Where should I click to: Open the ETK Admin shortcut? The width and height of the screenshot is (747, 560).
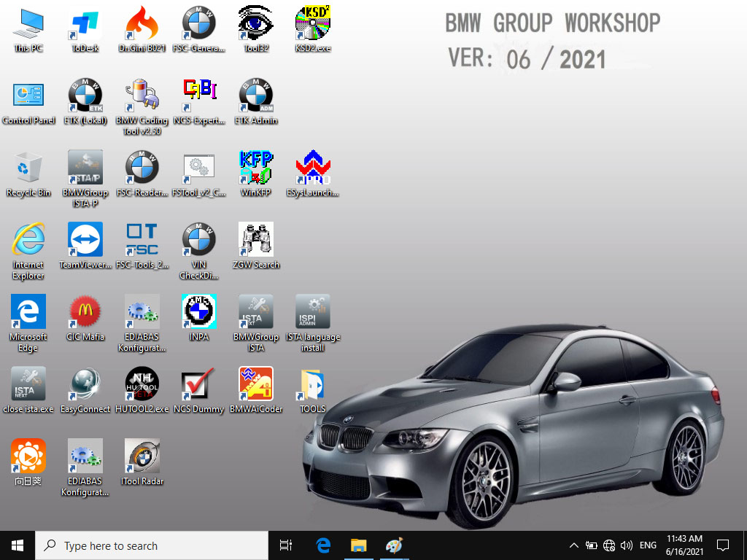click(255, 96)
